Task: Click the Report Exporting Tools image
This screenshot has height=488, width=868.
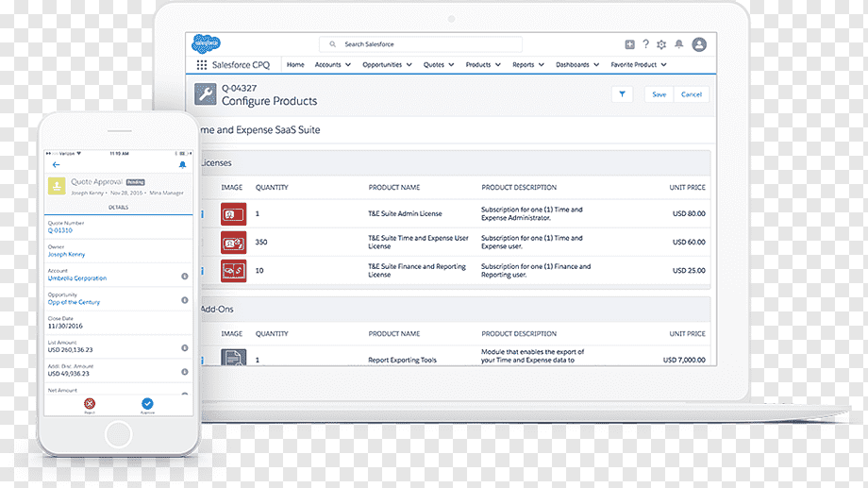Action: point(234,358)
